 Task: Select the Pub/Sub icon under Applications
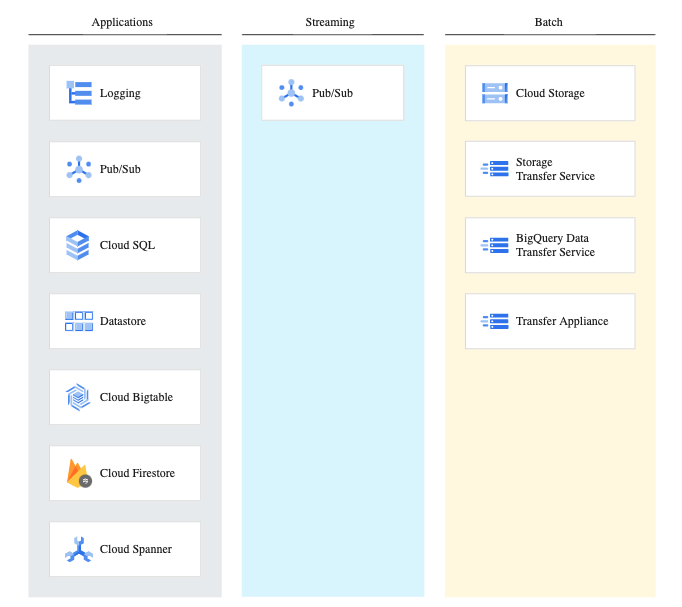(x=78, y=169)
